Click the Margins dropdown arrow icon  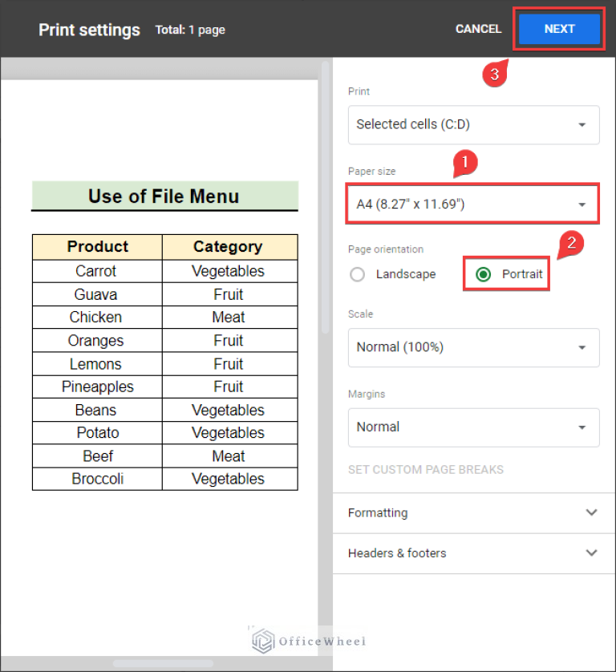point(582,428)
